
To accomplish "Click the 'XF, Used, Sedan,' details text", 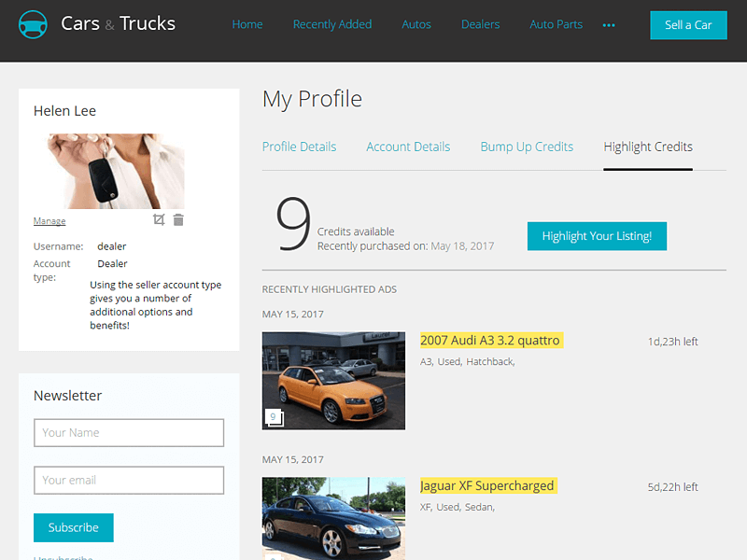I will tap(458, 507).
